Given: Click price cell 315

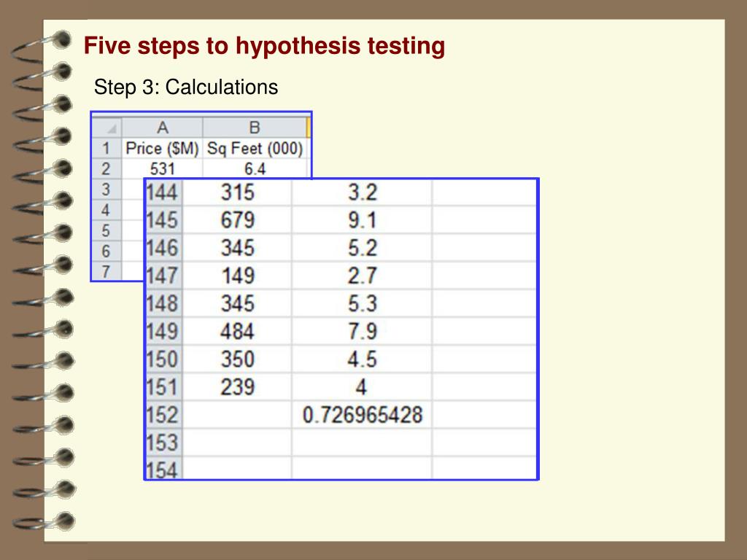Looking at the screenshot, I should pyautogui.click(x=237, y=192).
